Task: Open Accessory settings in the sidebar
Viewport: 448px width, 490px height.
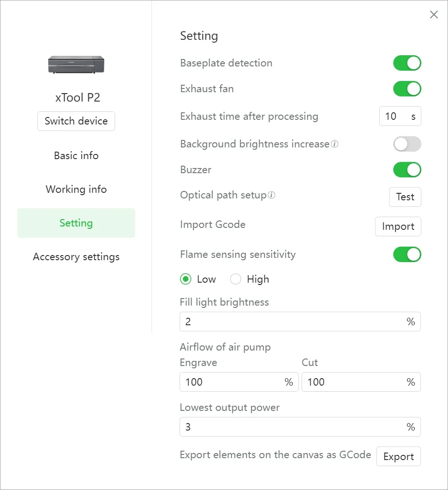Action: coord(76,256)
